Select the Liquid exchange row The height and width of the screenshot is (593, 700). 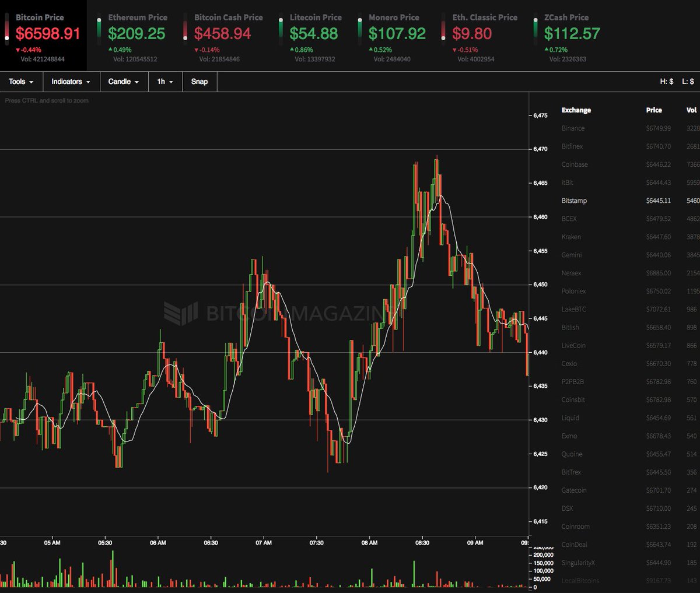pos(630,417)
